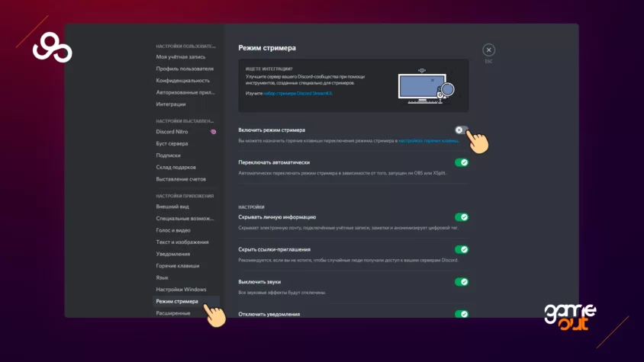This screenshot has height=362, width=644.
Task: Open Голос и видео settings
Action: (x=173, y=231)
